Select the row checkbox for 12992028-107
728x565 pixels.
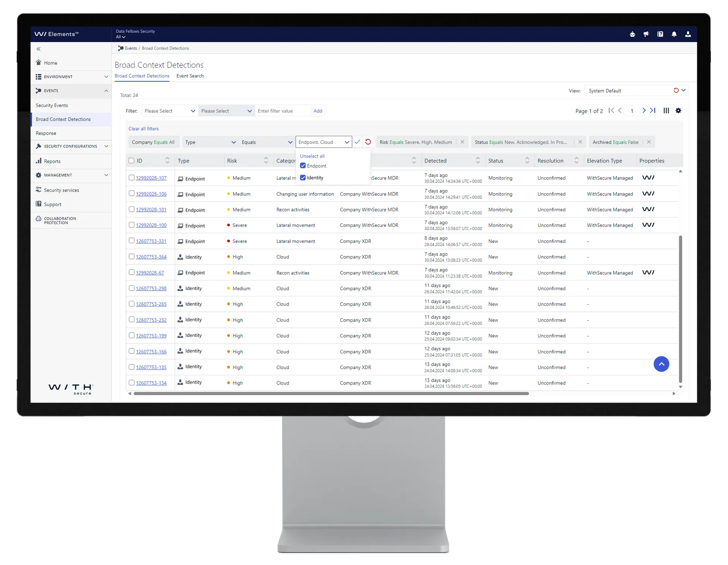132,178
